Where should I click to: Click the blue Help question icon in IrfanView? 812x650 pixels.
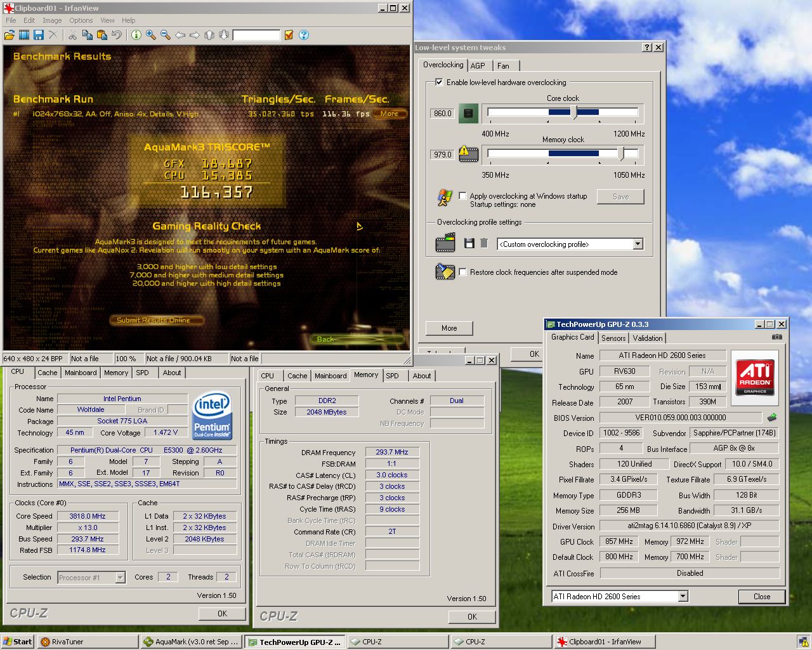click(x=304, y=35)
